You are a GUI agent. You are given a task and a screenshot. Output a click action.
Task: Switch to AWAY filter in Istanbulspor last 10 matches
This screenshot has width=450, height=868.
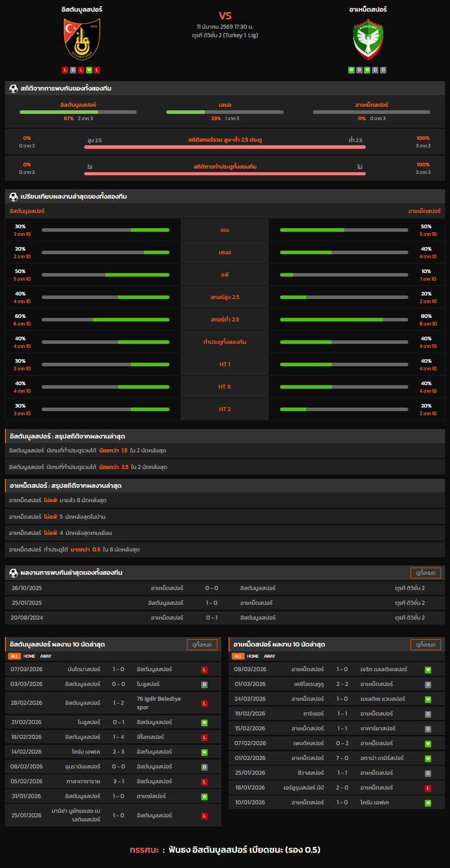pyautogui.click(x=46, y=656)
